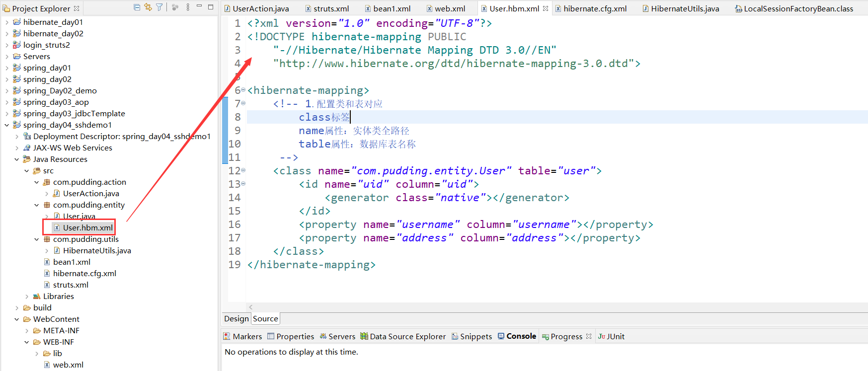This screenshot has height=371, width=868.
Task: Click the Console view tab
Action: tap(517, 336)
